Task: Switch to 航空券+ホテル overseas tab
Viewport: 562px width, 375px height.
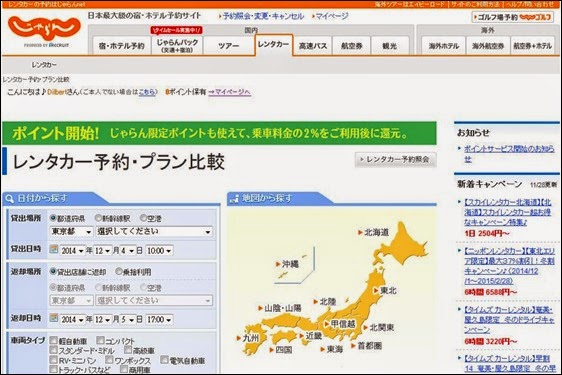Action: pyautogui.click(x=533, y=46)
